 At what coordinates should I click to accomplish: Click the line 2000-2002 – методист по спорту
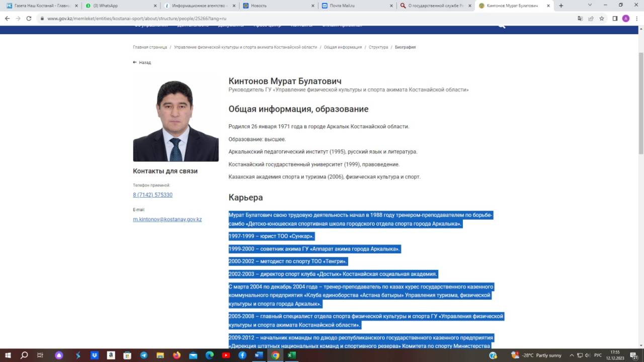coord(288,261)
